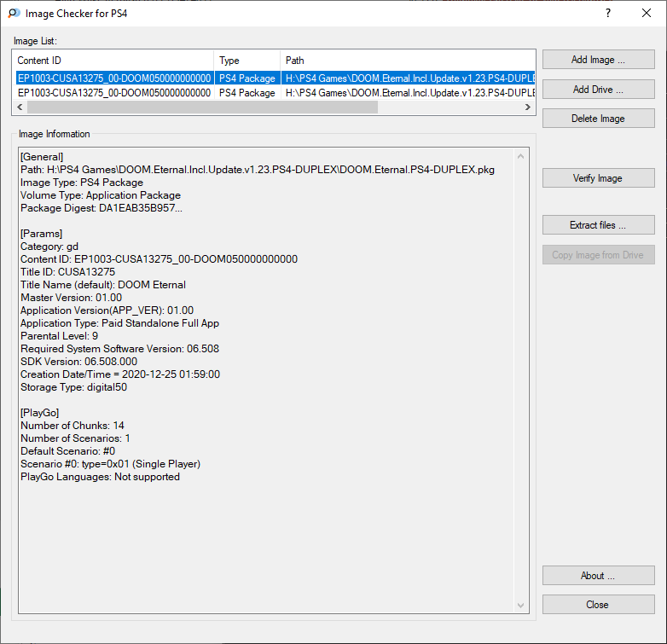Click PlayGo Languages: Not supported line

pyautogui.click(x=100, y=477)
